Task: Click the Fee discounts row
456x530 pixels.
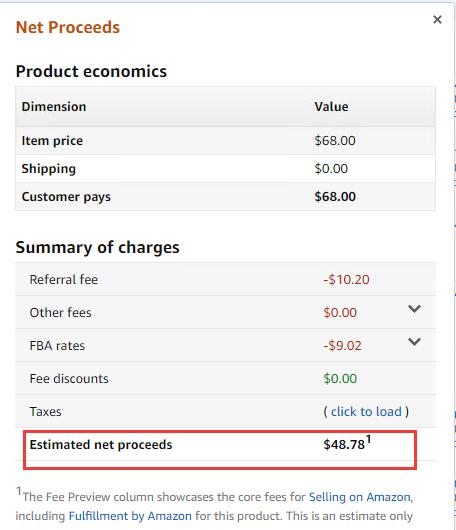Action: (x=225, y=378)
